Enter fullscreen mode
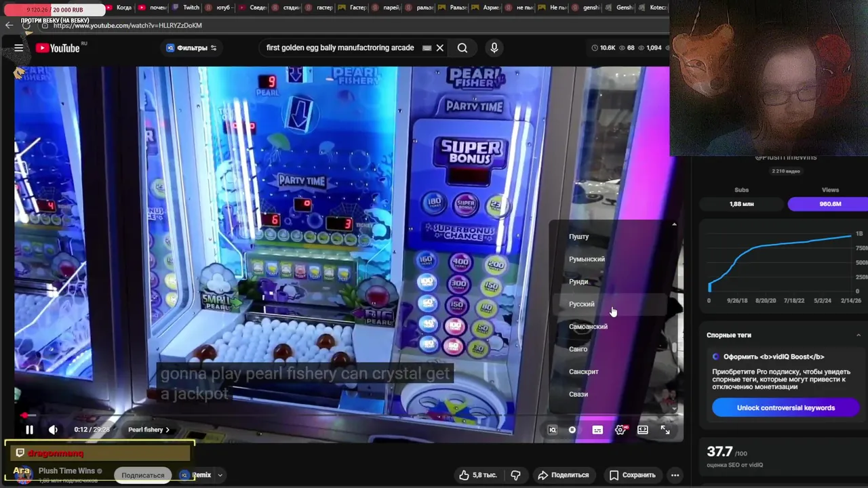The height and width of the screenshot is (488, 868). click(x=665, y=430)
